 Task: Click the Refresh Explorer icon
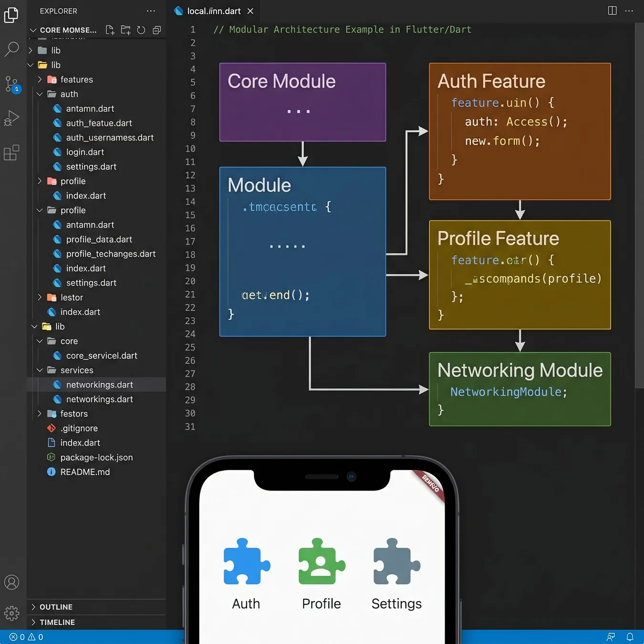(x=141, y=30)
